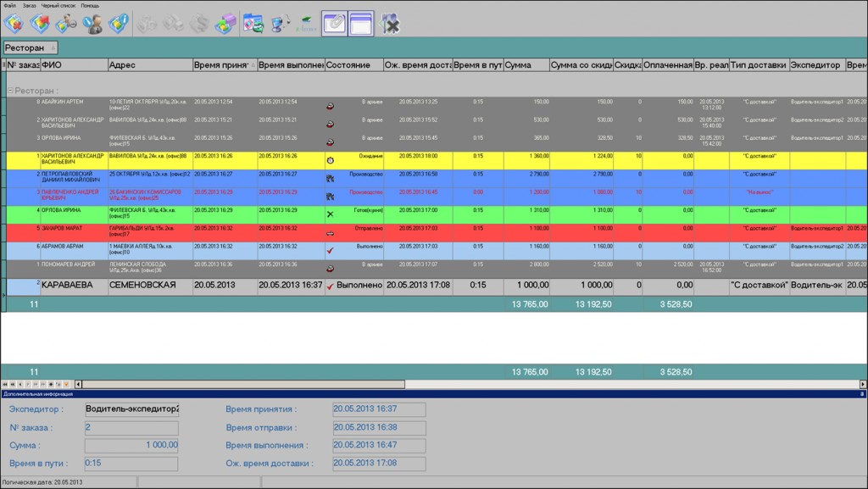Image resolution: width=868 pixels, height=489 pixels.
Task: Toggle the paperclip attachment panel button
Action: click(333, 23)
